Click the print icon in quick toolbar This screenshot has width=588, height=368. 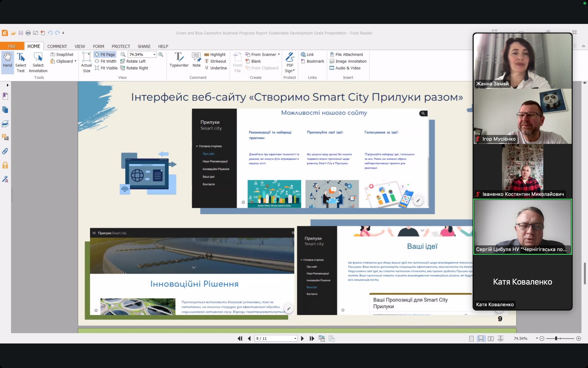click(28, 33)
